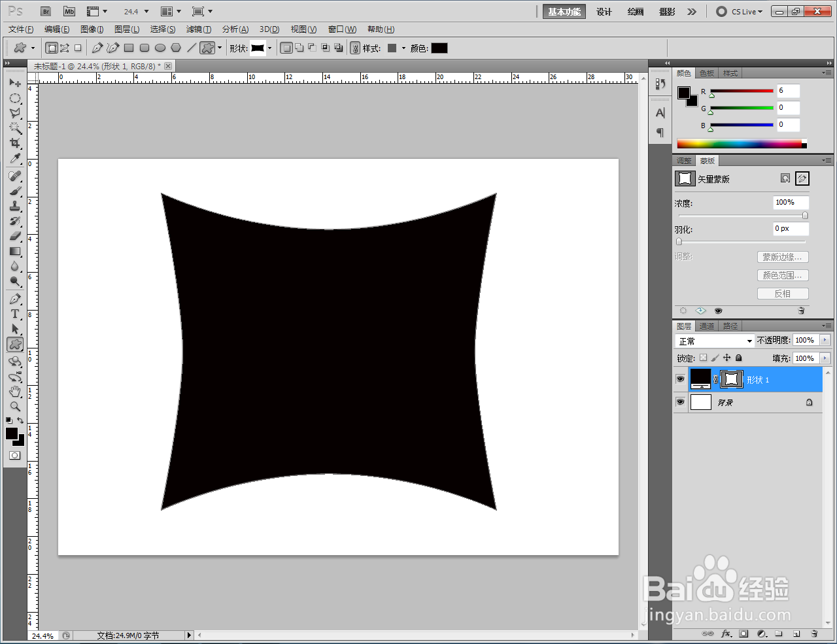This screenshot has width=837, height=644.
Task: Hide the 背景 layer
Action: [x=680, y=402]
